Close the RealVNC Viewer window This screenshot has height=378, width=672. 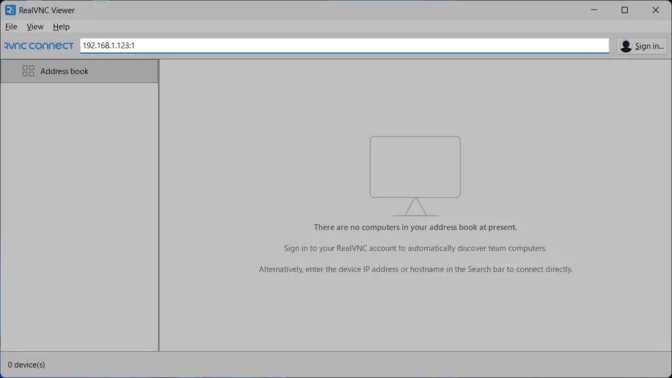coord(656,10)
